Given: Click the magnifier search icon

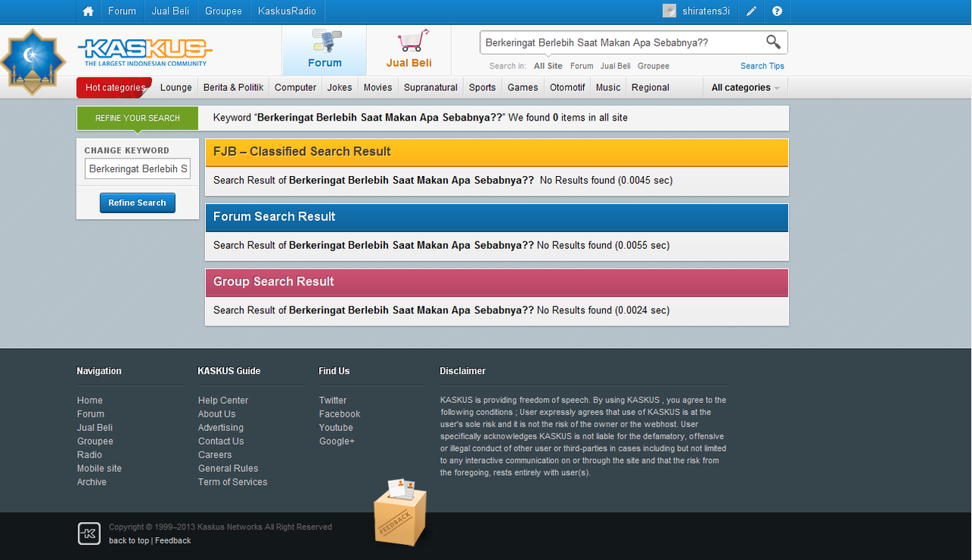Looking at the screenshot, I should click(x=773, y=42).
